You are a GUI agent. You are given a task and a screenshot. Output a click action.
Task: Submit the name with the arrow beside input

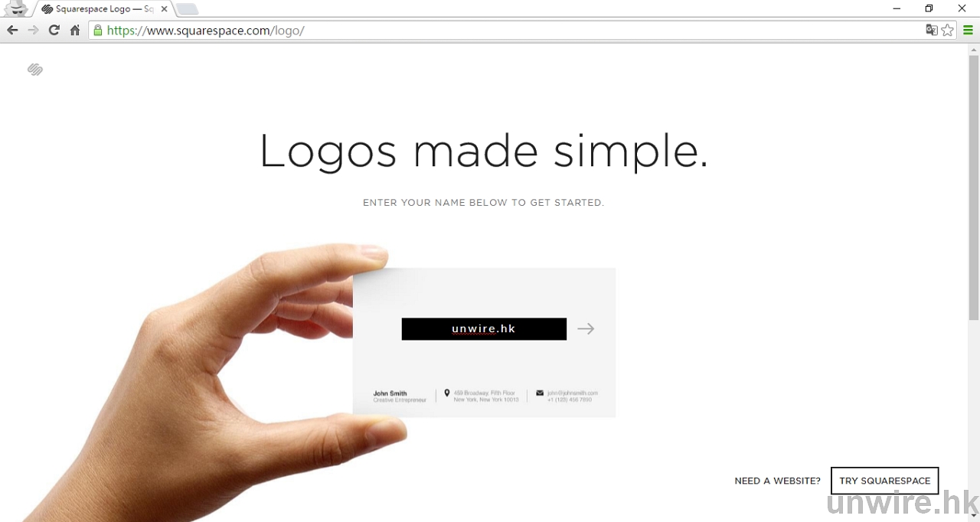pyautogui.click(x=586, y=328)
